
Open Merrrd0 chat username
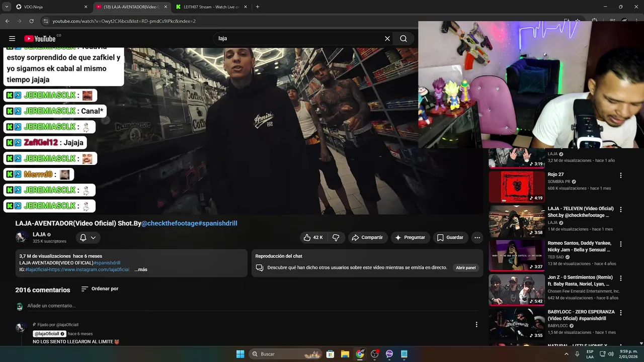(38, 174)
